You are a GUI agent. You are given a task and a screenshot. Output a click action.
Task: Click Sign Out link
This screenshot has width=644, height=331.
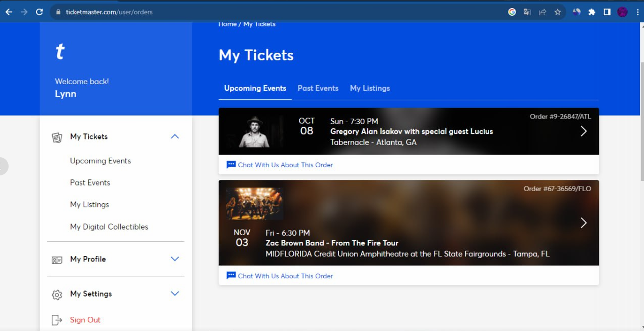[x=85, y=320]
